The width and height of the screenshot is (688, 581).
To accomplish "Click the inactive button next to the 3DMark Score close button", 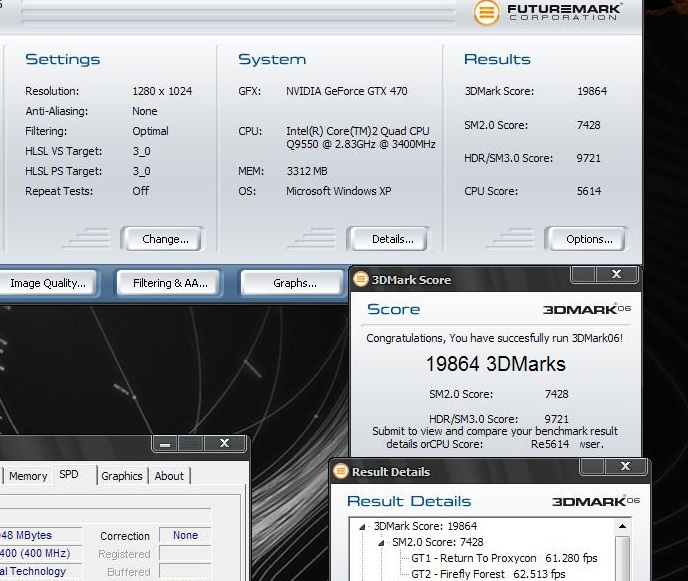I will 584,274.
